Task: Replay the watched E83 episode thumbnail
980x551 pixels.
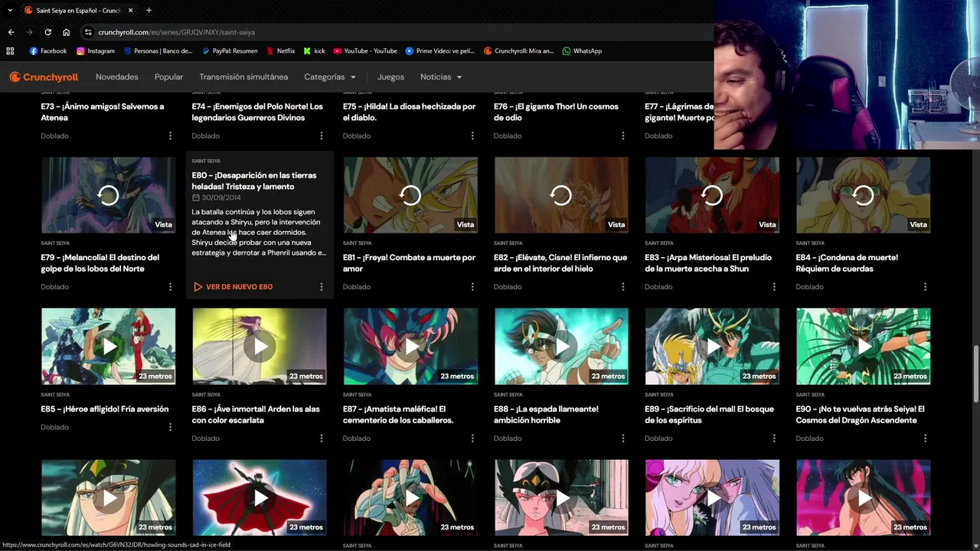Action: [712, 195]
